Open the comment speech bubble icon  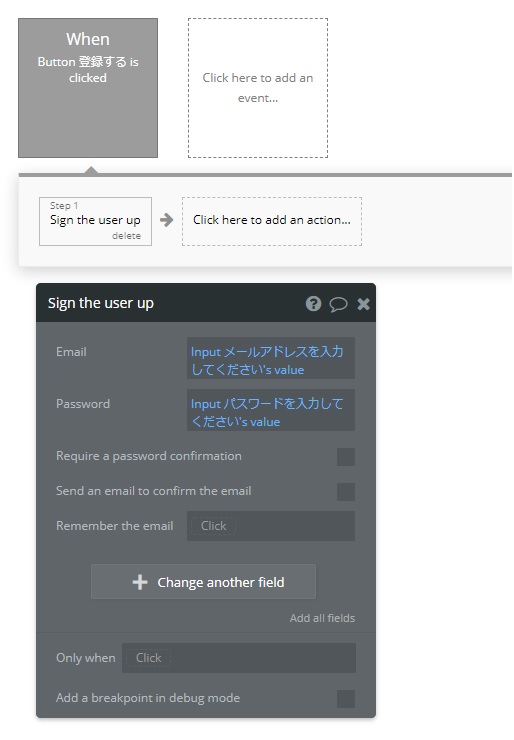coord(338,304)
